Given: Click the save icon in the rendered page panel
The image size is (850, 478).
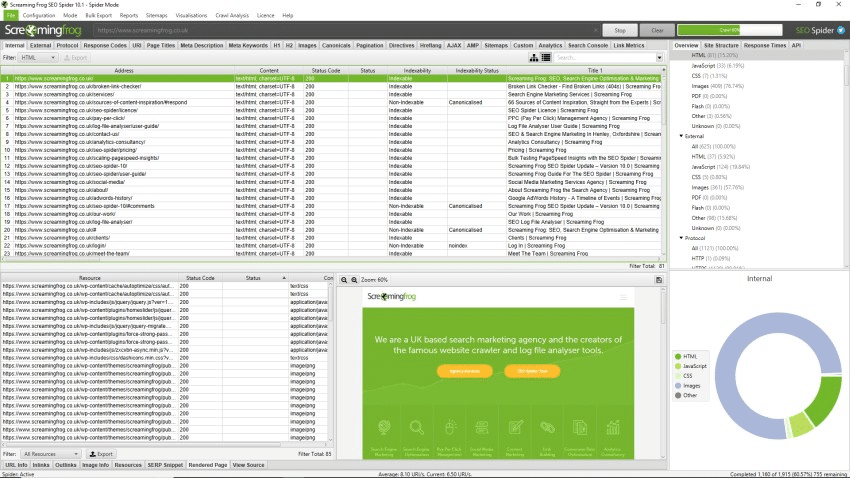Looking at the screenshot, I should [x=659, y=280].
